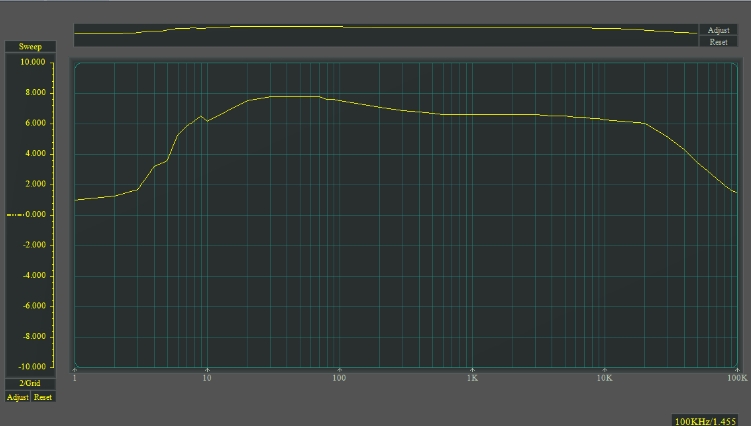751x426 pixels.
Task: Click the yellow vertical scale bar
Action: [53, 214]
